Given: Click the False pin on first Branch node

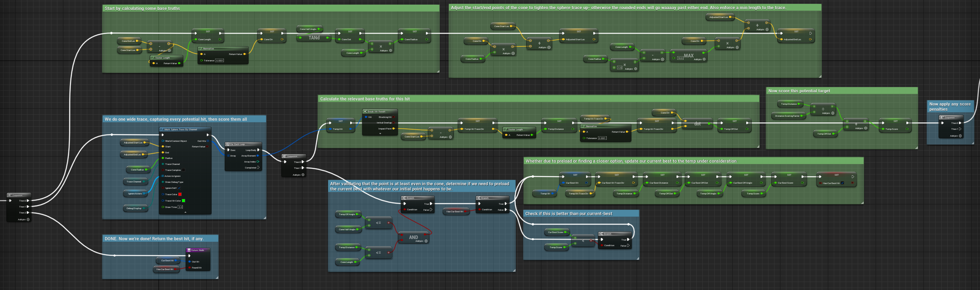Looking at the screenshot, I should [x=431, y=210].
